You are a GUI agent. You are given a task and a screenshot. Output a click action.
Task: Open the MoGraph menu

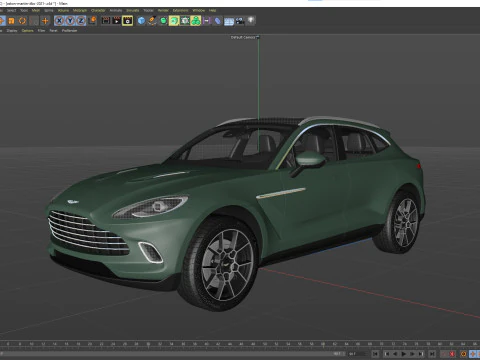point(80,10)
